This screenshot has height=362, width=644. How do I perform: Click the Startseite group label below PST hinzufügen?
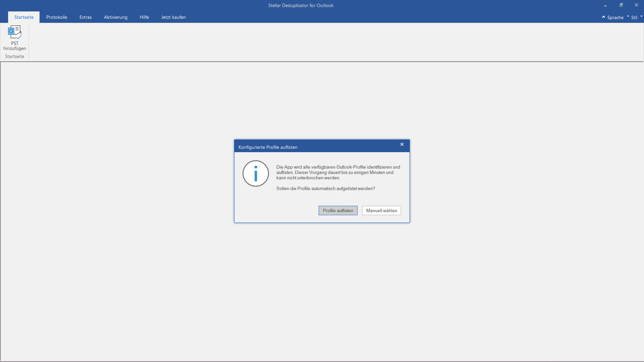pos(14,56)
